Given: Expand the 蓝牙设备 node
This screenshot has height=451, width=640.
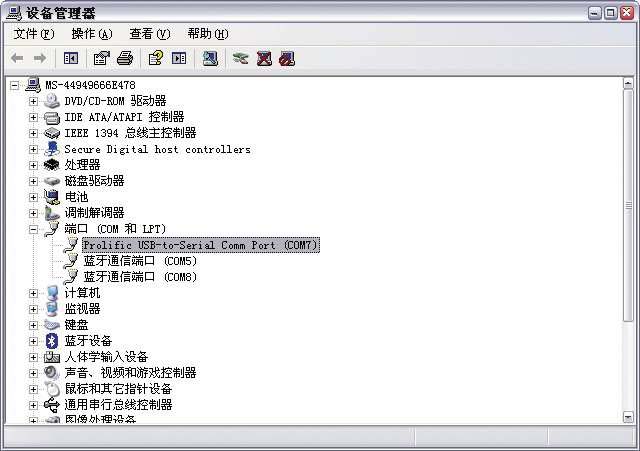Looking at the screenshot, I should (x=33, y=341).
